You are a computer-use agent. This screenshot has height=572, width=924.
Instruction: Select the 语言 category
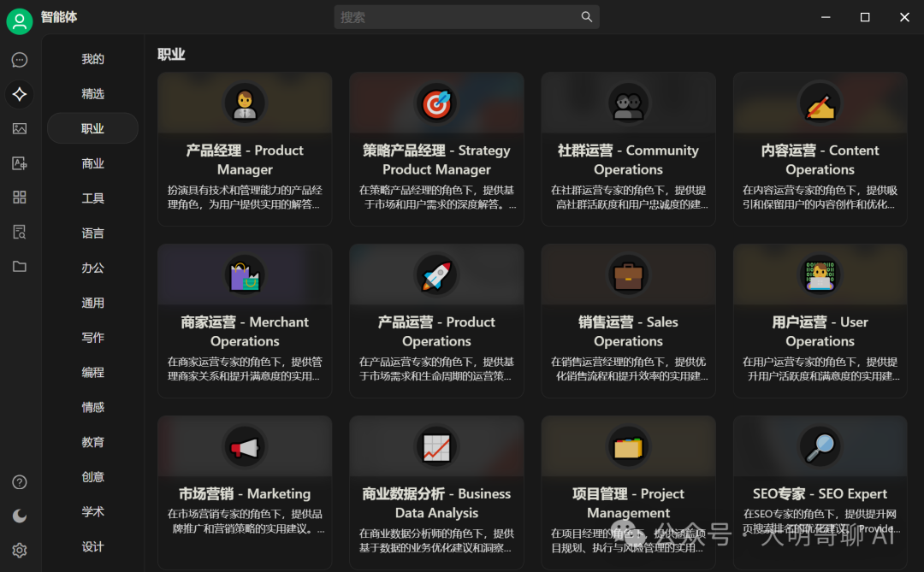tap(92, 233)
